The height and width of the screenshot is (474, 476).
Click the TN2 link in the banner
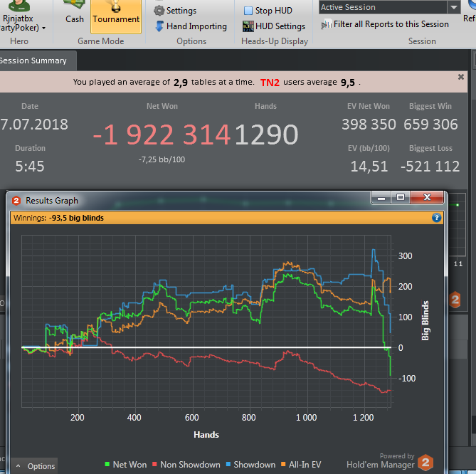[270, 83]
